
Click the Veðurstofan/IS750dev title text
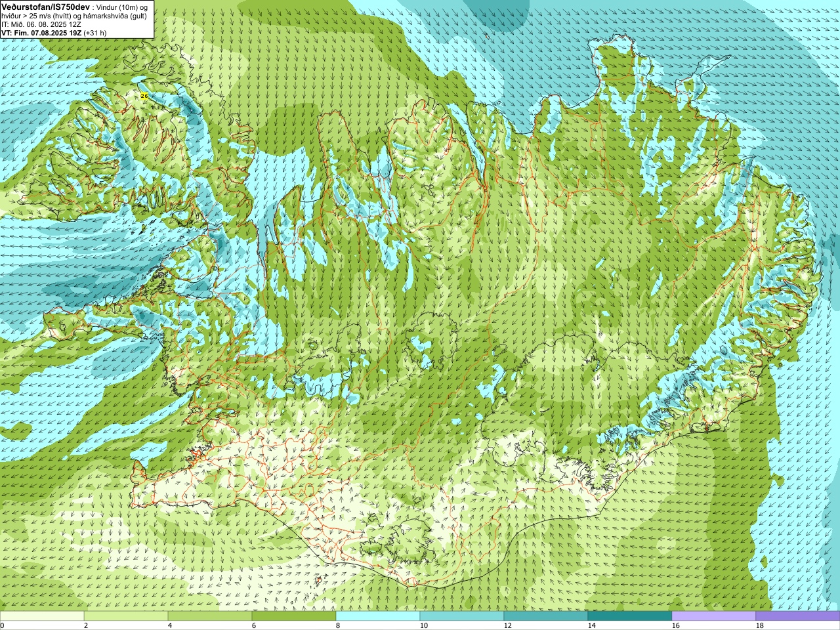(x=45, y=7)
